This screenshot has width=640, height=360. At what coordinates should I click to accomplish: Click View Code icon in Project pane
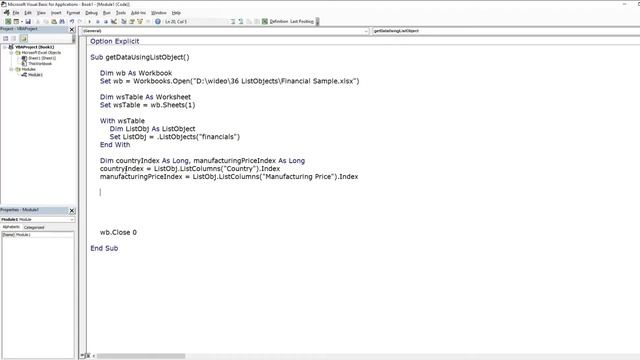tap(6, 38)
